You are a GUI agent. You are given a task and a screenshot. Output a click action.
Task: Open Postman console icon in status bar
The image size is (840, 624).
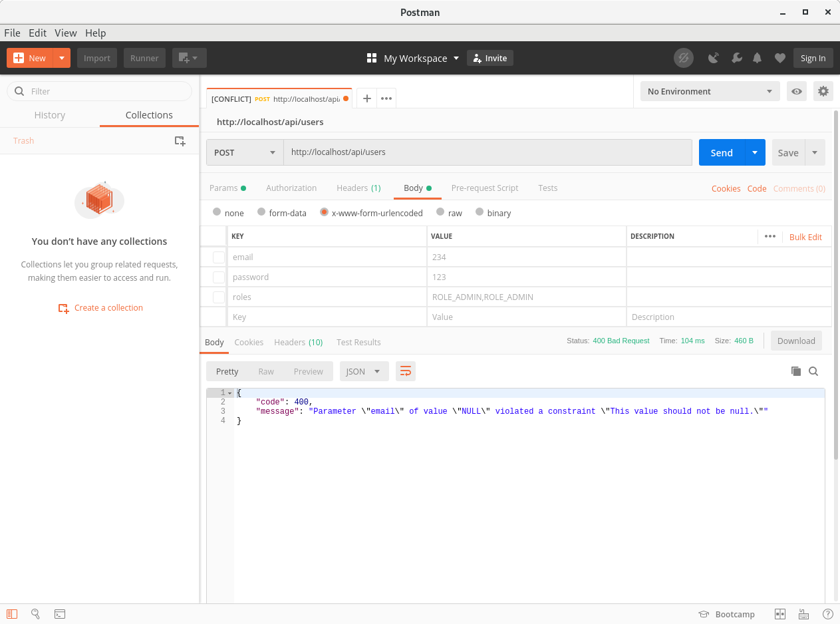pyautogui.click(x=59, y=614)
